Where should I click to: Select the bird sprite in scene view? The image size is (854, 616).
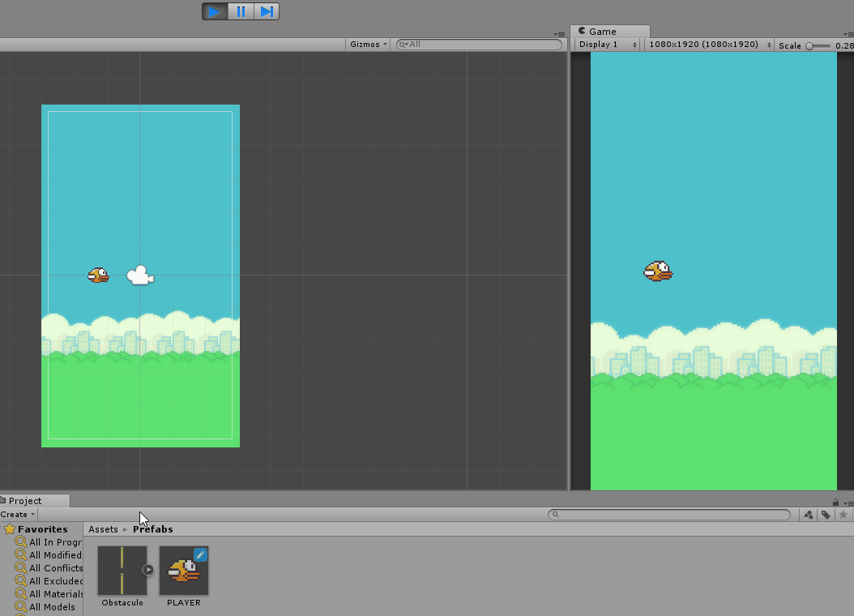click(98, 276)
